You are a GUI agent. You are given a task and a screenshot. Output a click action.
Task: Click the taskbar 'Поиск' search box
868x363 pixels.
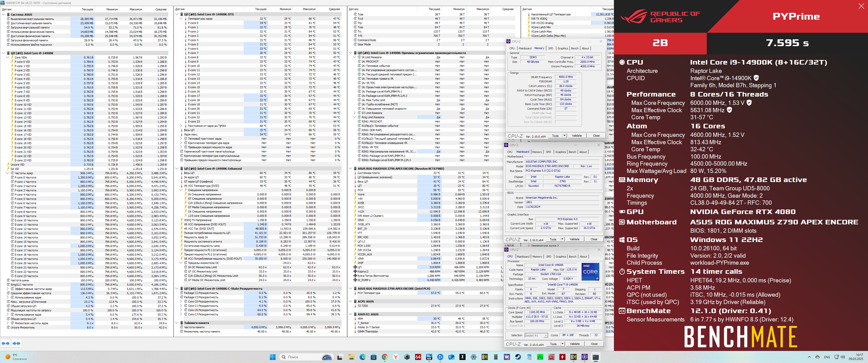307,357
